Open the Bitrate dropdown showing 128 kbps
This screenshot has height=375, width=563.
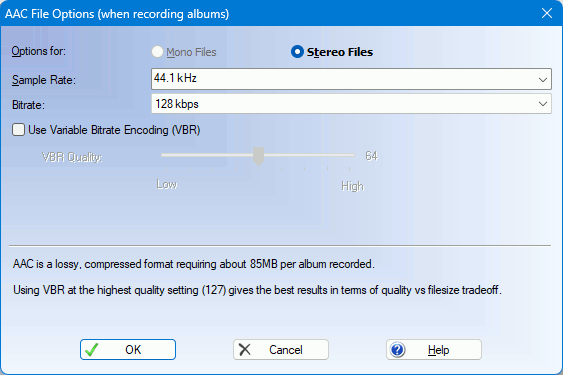tap(351, 104)
